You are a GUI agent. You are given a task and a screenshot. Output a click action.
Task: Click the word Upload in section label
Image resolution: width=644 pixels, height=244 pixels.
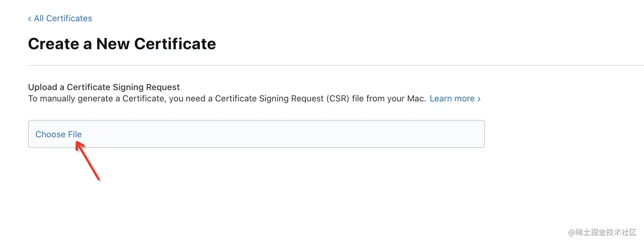point(43,87)
